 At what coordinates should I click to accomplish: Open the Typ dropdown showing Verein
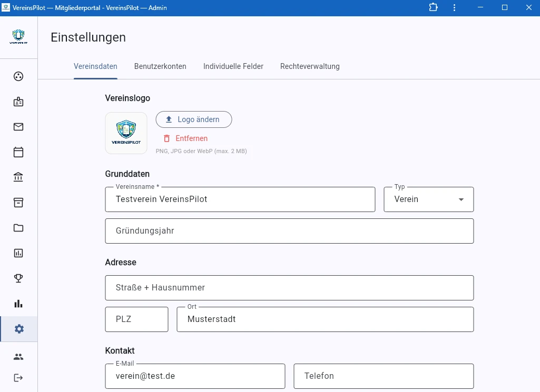(428, 199)
